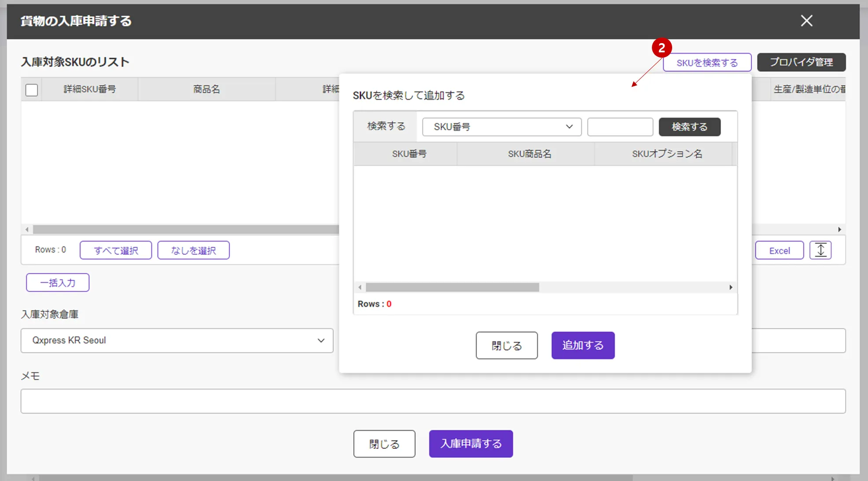This screenshot has width=868, height=481.
Task: Click the なしを選択 button
Action: point(193,250)
